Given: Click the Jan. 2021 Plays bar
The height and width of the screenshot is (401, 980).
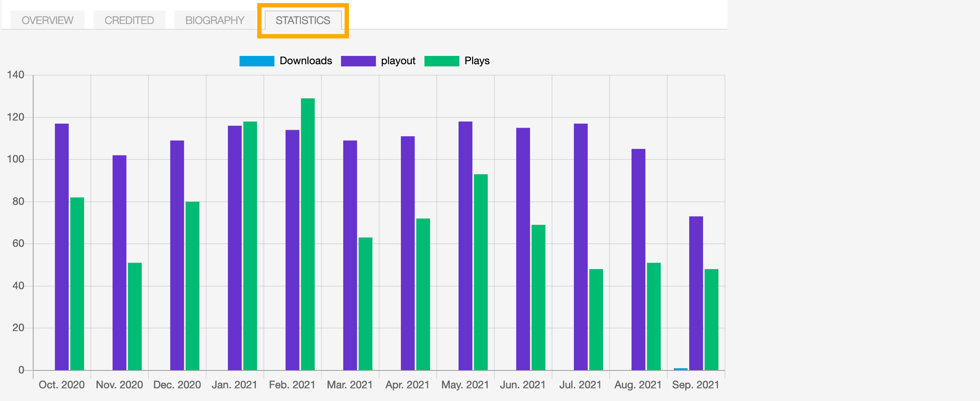Looking at the screenshot, I should tap(250, 246).
